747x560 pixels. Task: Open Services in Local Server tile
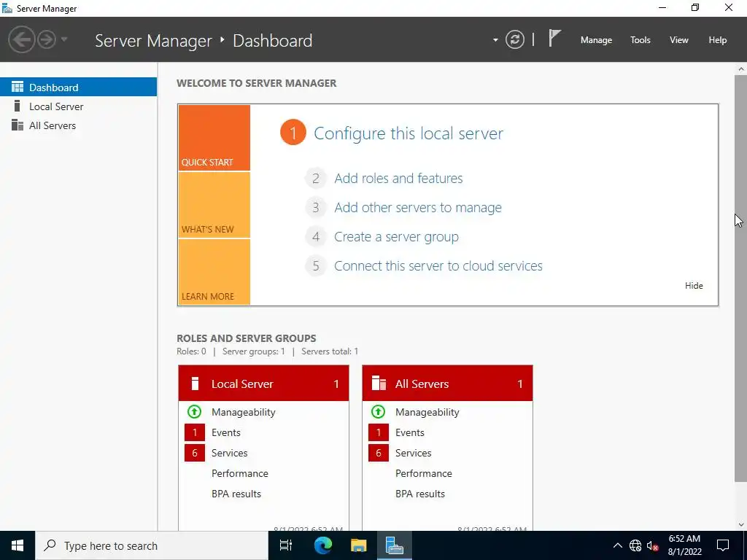[229, 453]
